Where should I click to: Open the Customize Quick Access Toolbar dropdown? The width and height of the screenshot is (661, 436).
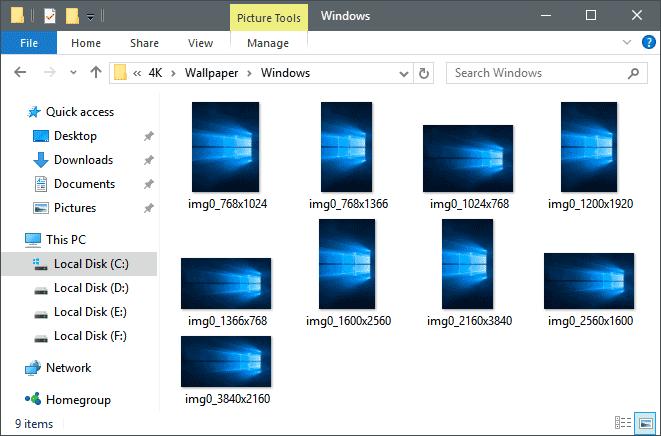coord(90,17)
